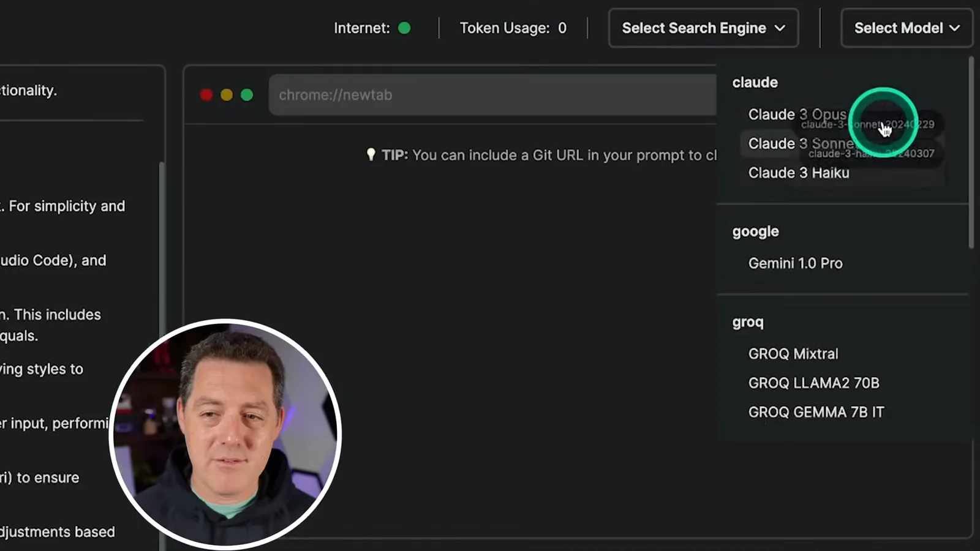This screenshot has height=551, width=980.
Task: Click the "google" group heading
Action: [755, 231]
